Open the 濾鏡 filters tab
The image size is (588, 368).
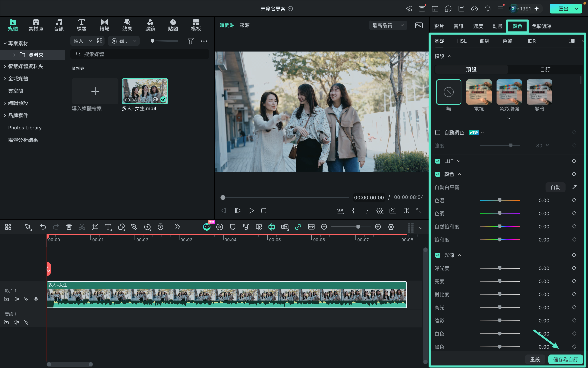pos(150,25)
